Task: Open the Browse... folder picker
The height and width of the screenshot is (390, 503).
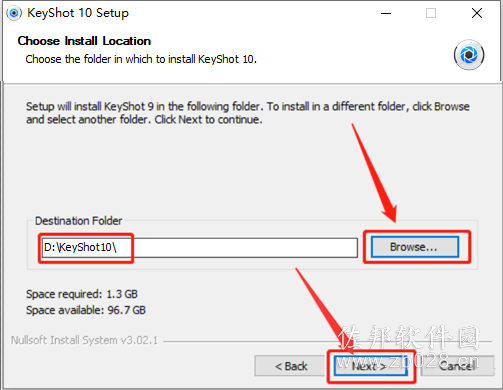Action: pyautogui.click(x=415, y=247)
